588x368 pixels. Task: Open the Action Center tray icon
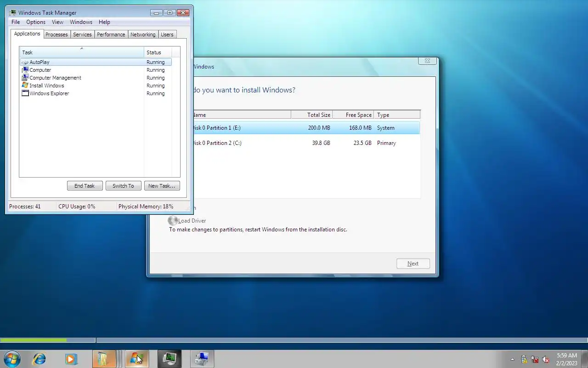[524, 359]
